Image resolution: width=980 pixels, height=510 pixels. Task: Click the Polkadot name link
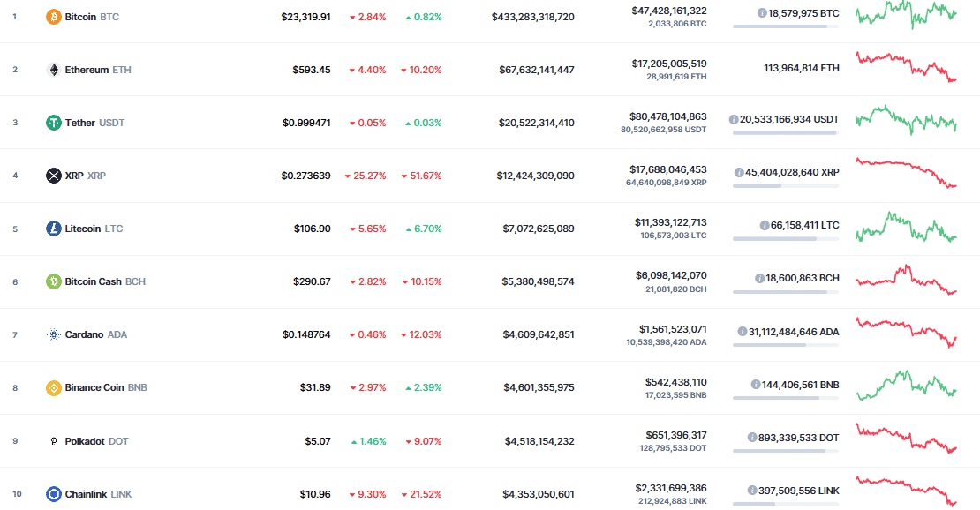coord(86,441)
